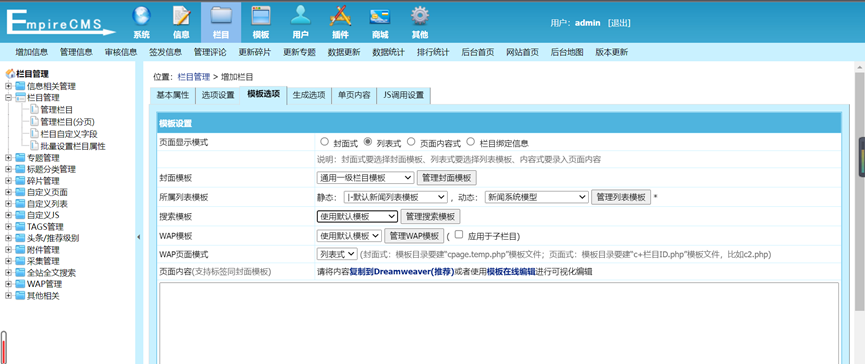Open 管理栏目(分页) in the tree
The image size is (865, 364).
pyautogui.click(x=68, y=122)
